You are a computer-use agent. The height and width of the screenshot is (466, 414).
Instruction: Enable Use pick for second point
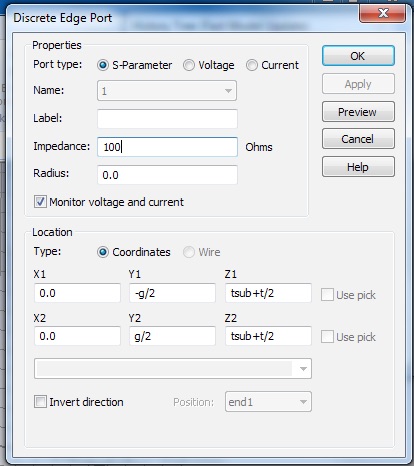pyautogui.click(x=327, y=337)
